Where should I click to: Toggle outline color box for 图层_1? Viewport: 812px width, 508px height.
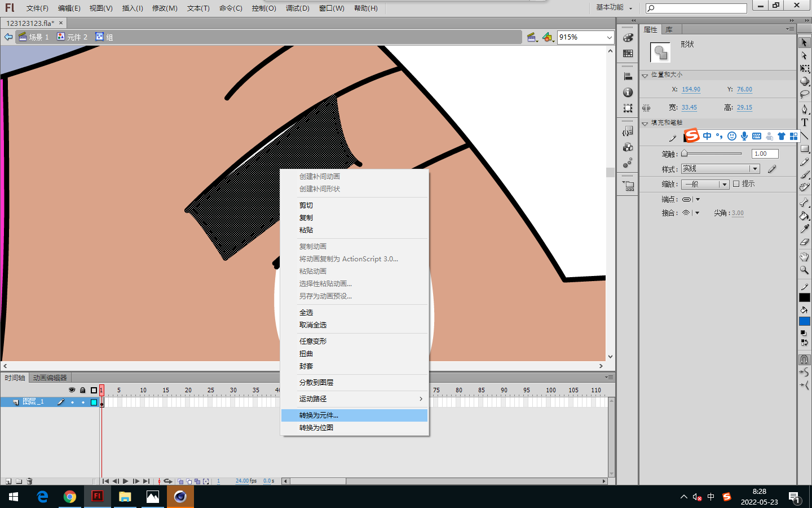click(94, 402)
